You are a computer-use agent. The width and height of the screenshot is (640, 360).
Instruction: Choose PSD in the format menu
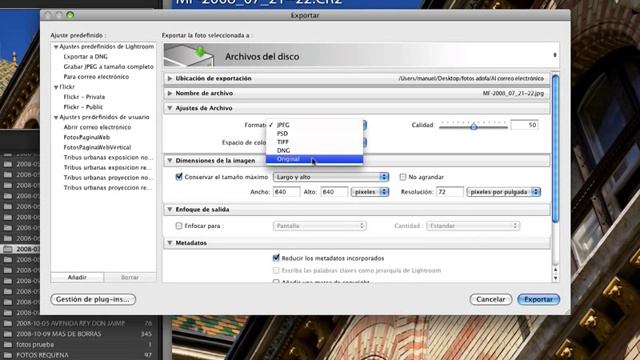coord(314,133)
